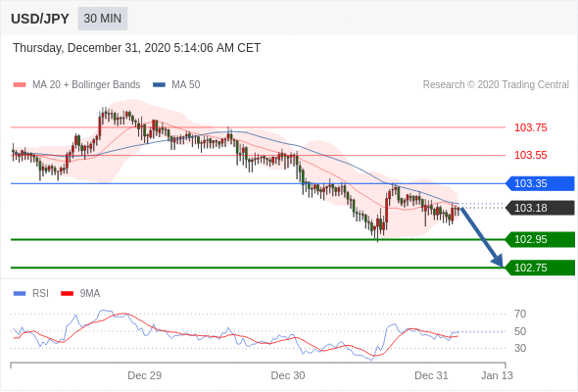Select the date 'Thursday, December 31, 2020' text
The width and height of the screenshot is (578, 392).
tap(92, 48)
